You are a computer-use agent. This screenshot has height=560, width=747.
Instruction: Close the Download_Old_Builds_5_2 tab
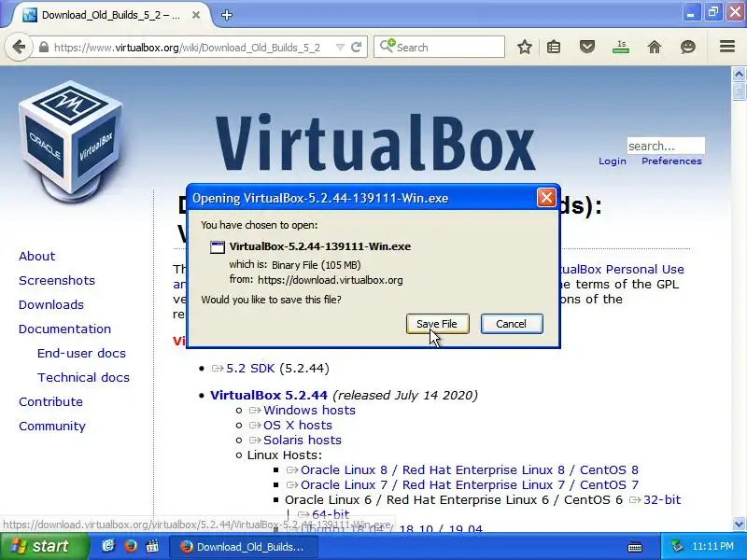tap(196, 15)
